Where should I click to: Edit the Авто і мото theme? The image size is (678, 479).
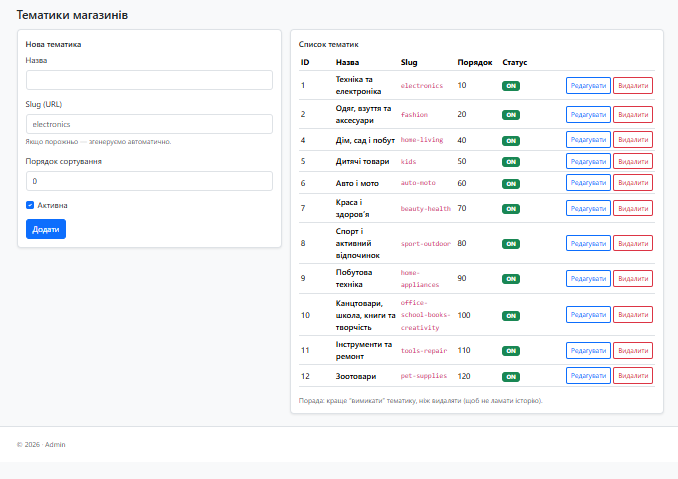click(588, 183)
